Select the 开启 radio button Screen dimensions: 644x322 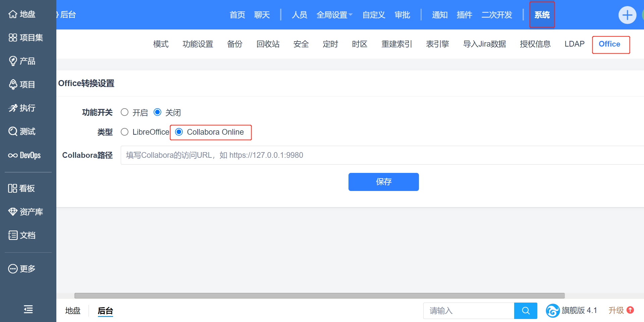pos(124,112)
